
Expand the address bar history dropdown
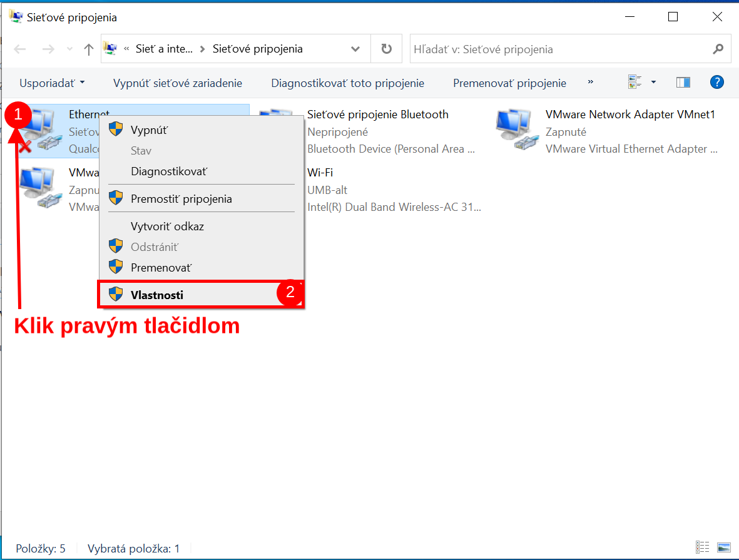pyautogui.click(x=355, y=49)
